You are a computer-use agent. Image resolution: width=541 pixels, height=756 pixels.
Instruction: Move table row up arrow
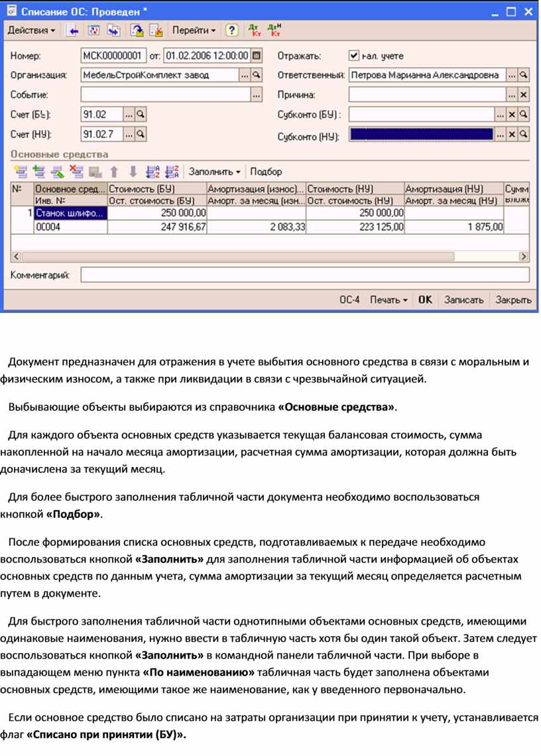click(114, 172)
